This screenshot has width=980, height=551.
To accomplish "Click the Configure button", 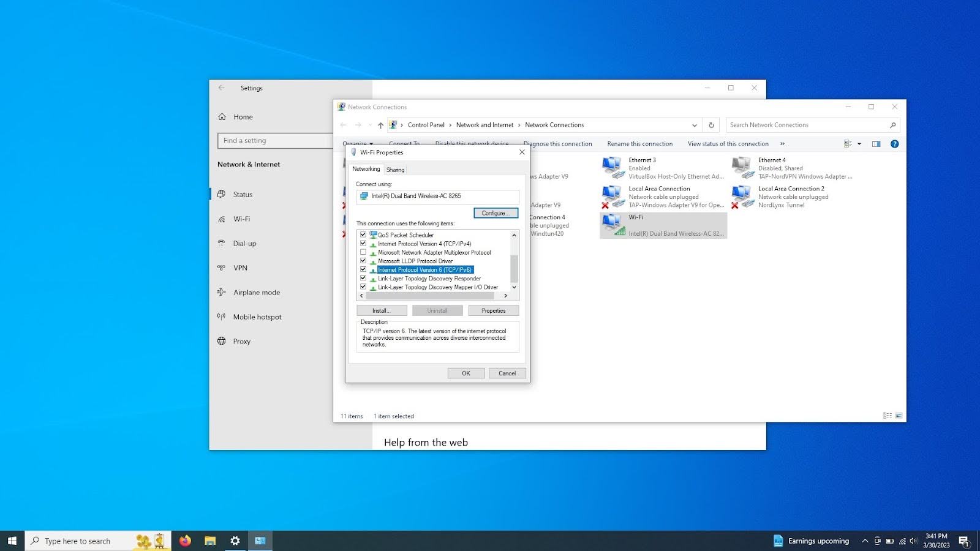I will point(496,213).
